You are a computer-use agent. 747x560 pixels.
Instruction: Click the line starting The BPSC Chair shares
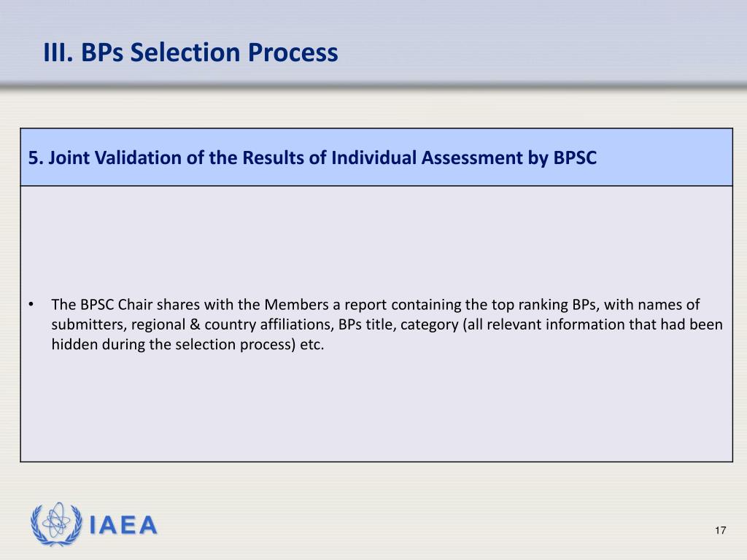point(376,304)
